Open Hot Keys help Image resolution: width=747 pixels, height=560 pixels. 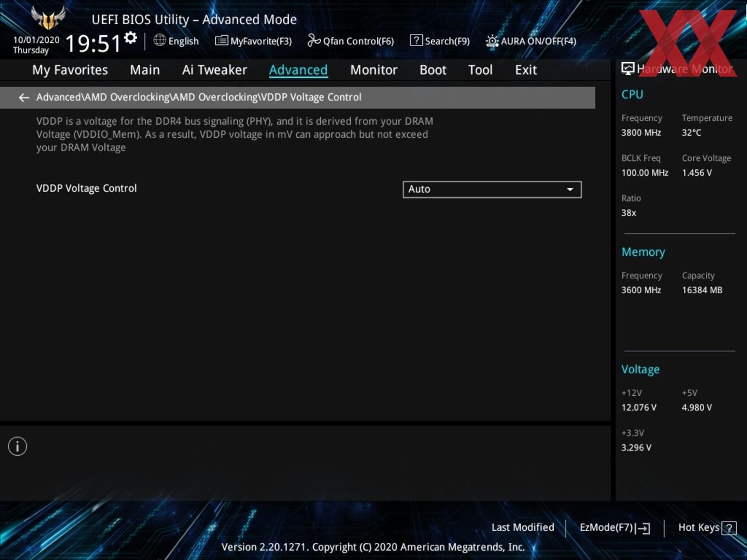(707, 528)
